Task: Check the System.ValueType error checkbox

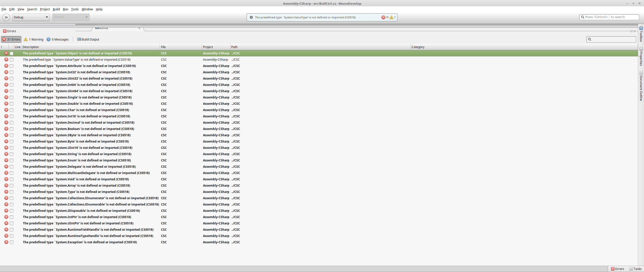Action: 12,60
